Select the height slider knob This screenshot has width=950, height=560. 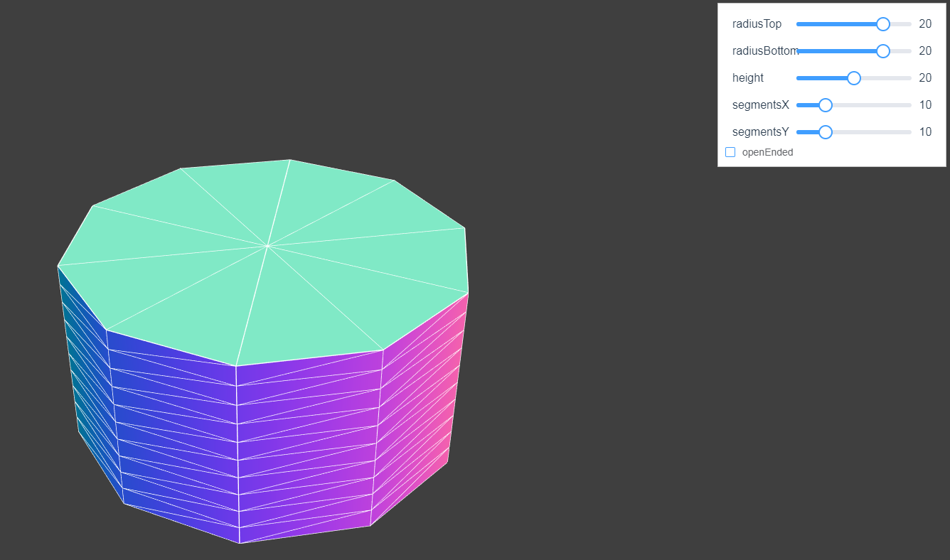853,77
